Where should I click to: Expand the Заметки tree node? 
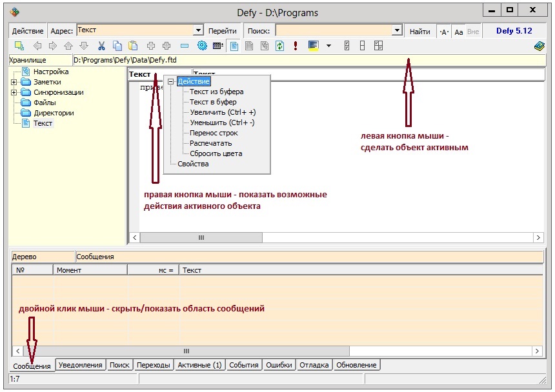[x=14, y=82]
